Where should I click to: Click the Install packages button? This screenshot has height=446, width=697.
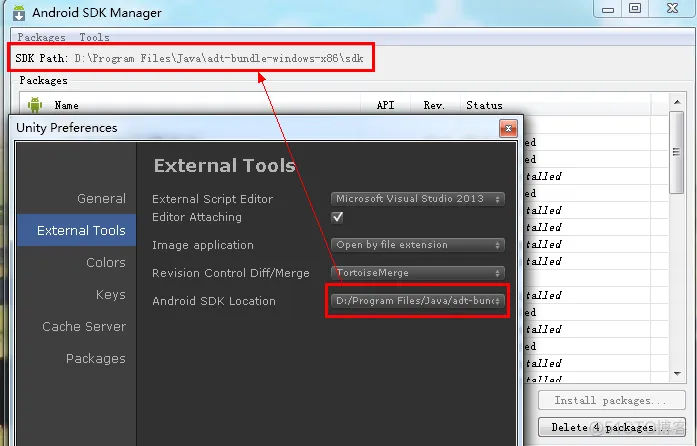(611, 401)
